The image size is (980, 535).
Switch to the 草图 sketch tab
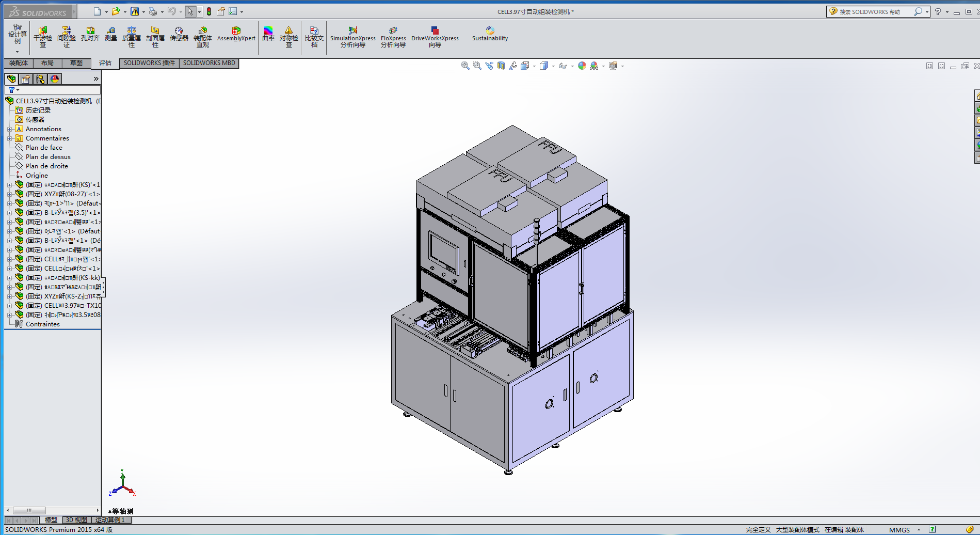(76, 63)
